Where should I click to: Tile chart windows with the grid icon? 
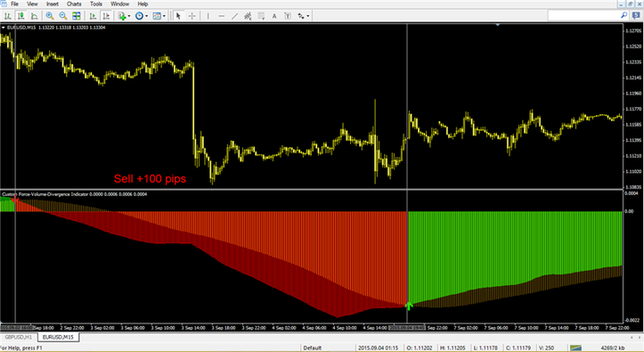coord(77,16)
